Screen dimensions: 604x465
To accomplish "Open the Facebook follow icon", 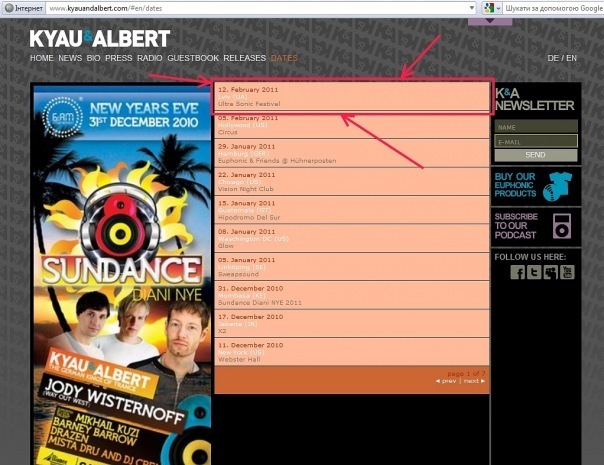I will pos(518,272).
